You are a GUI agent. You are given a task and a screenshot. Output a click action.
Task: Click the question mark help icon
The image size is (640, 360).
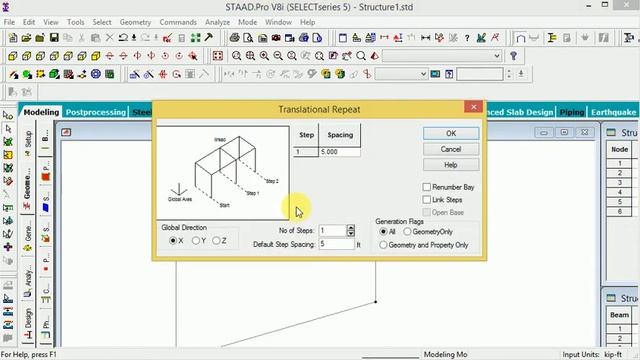(467, 38)
